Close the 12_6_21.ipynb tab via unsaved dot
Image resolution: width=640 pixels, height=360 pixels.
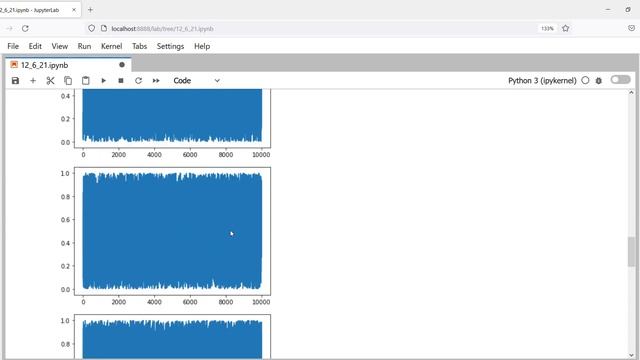[122, 65]
